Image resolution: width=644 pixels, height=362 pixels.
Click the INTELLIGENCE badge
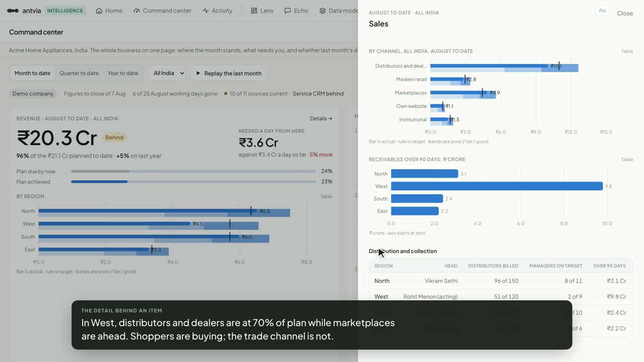tap(65, 11)
